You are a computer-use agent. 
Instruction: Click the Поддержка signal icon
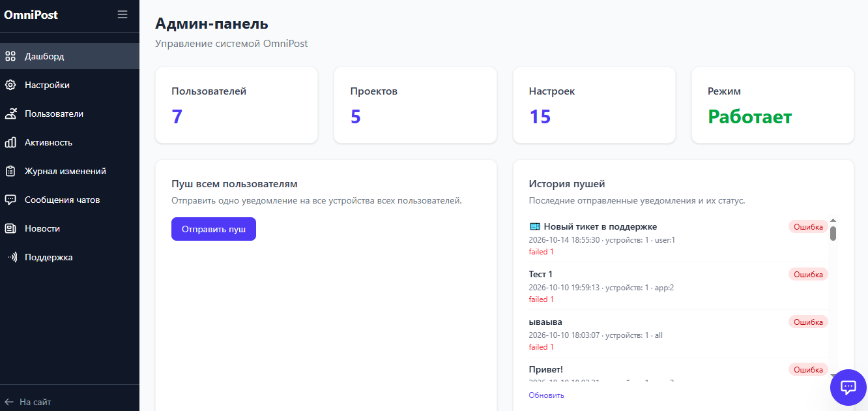point(12,257)
